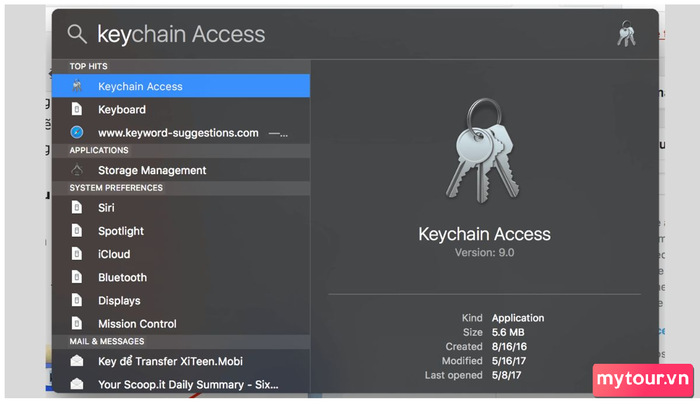Select the Bluetooth preferences result
The height and width of the screenshot is (405, 700).
(181, 277)
